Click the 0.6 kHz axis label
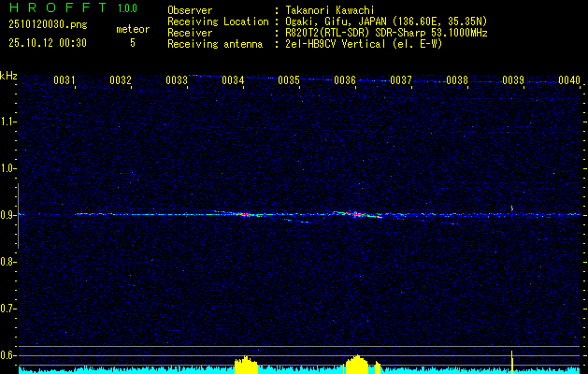 point(7,355)
